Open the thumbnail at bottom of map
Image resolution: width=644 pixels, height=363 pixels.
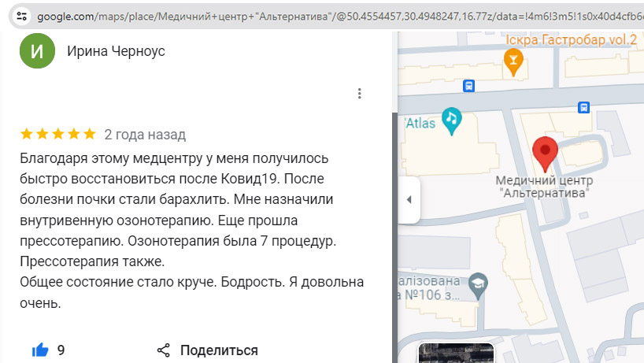[455, 354]
